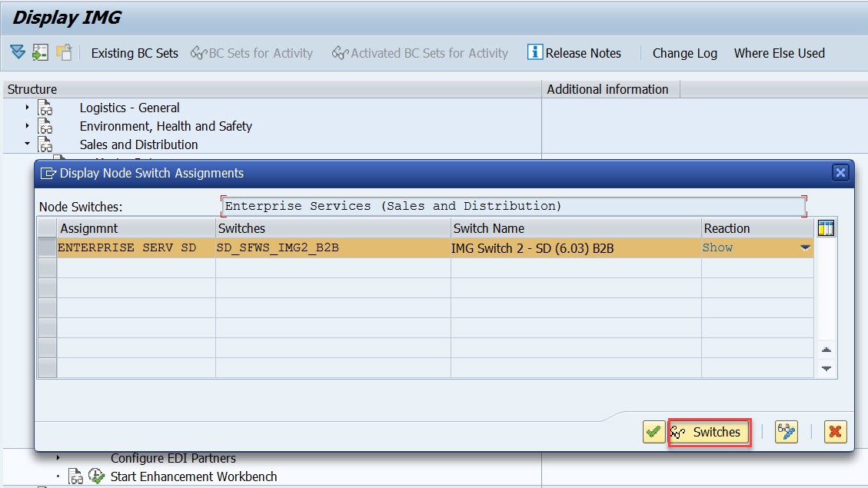Cancel dialog using the red X icon

[835, 432]
